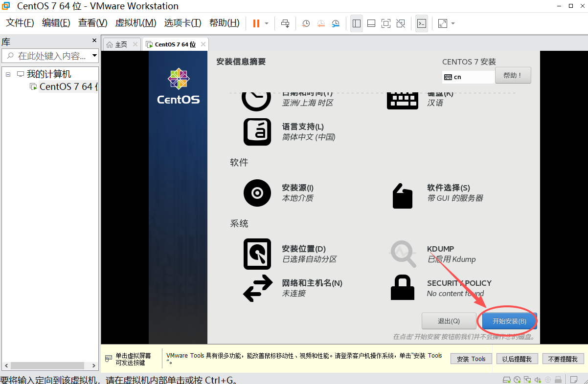588x384 pixels.
Task: Open the 查看(V) menu
Action: [x=93, y=23]
